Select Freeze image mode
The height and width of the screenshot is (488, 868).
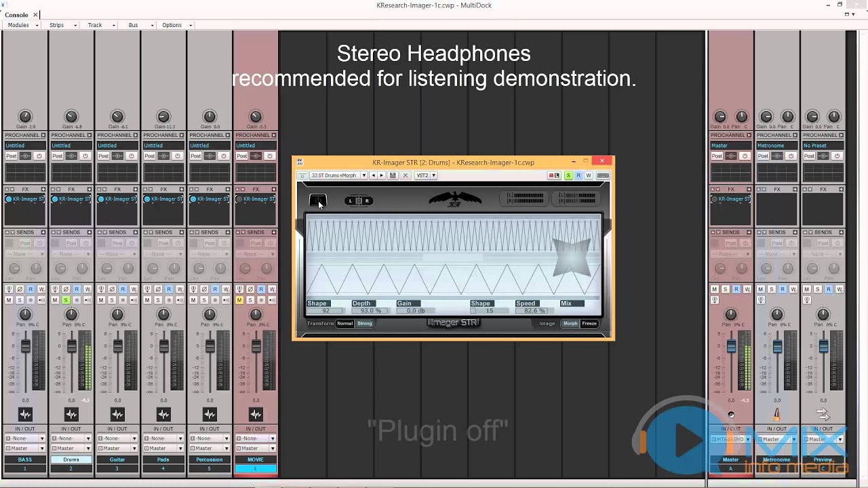[589, 323]
